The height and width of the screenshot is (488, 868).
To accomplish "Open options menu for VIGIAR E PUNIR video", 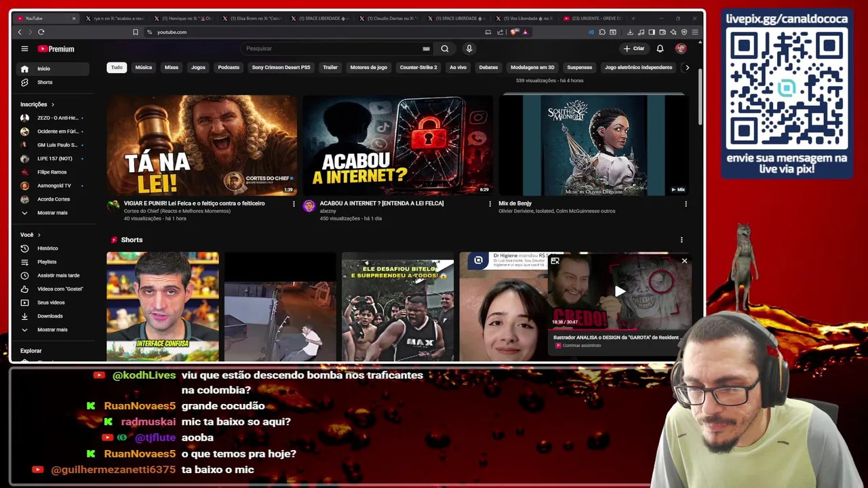I will (294, 204).
